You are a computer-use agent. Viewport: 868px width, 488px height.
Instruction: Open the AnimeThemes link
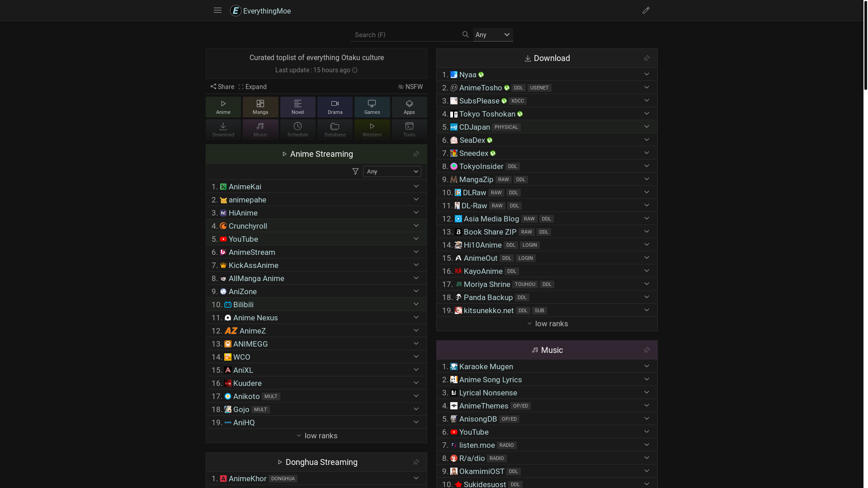[x=484, y=406]
